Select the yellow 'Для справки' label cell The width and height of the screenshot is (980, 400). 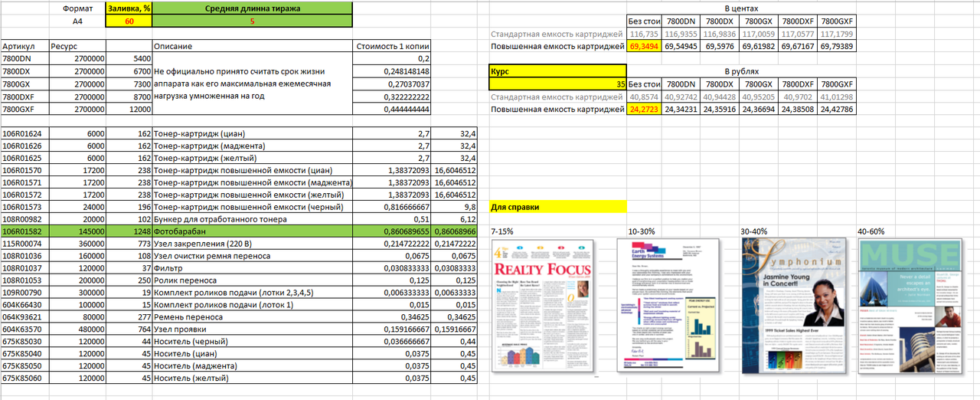coord(558,208)
